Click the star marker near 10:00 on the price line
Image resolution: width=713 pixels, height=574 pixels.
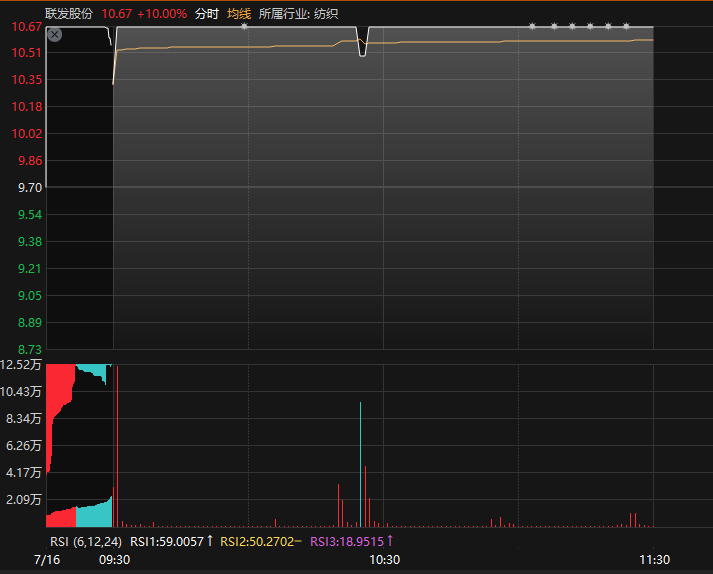coord(244,27)
